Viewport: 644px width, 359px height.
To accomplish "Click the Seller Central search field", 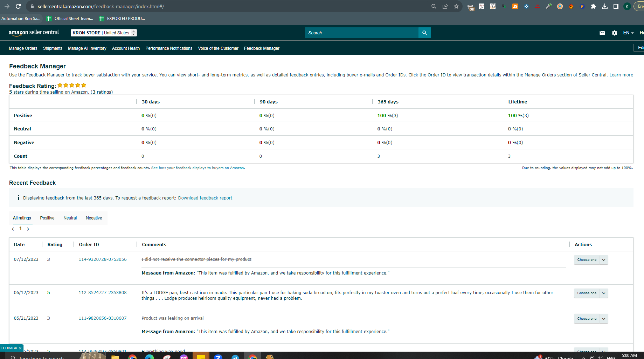I will tap(362, 33).
